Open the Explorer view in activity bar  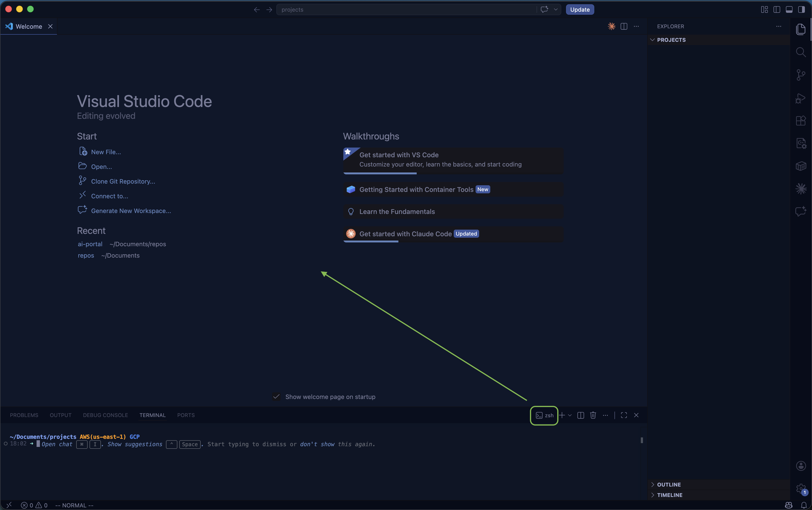pos(801,29)
